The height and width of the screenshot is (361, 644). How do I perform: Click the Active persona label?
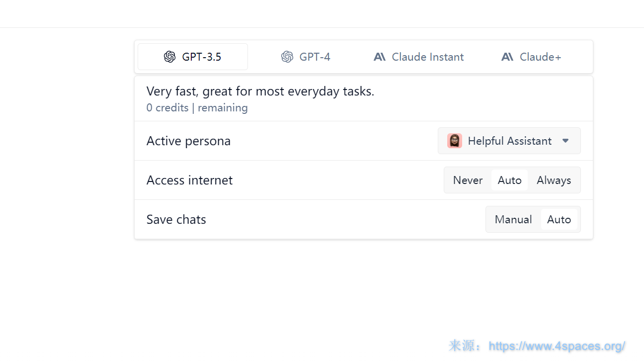188,141
